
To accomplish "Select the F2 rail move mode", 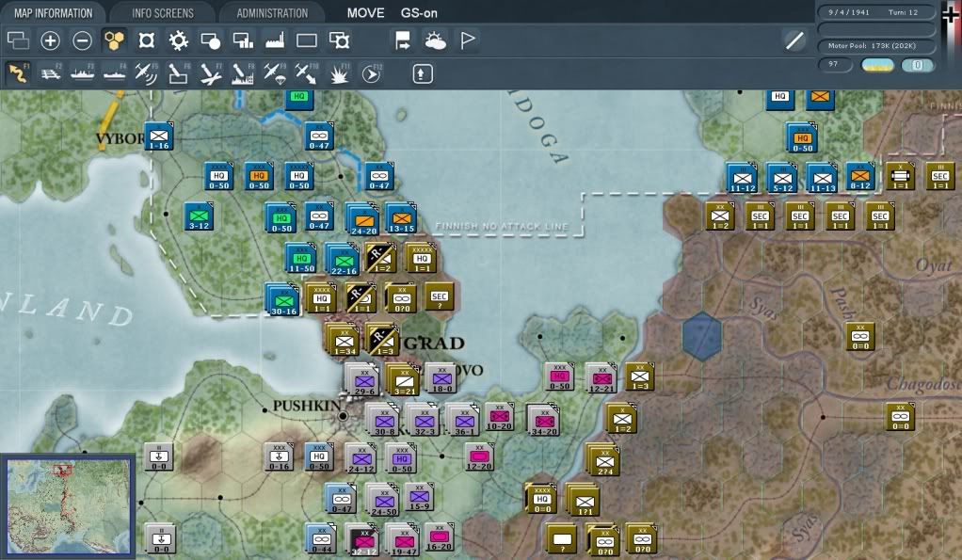I will (51, 73).
